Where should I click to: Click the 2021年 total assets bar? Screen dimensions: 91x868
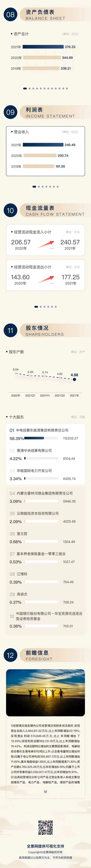(x=43, y=47)
